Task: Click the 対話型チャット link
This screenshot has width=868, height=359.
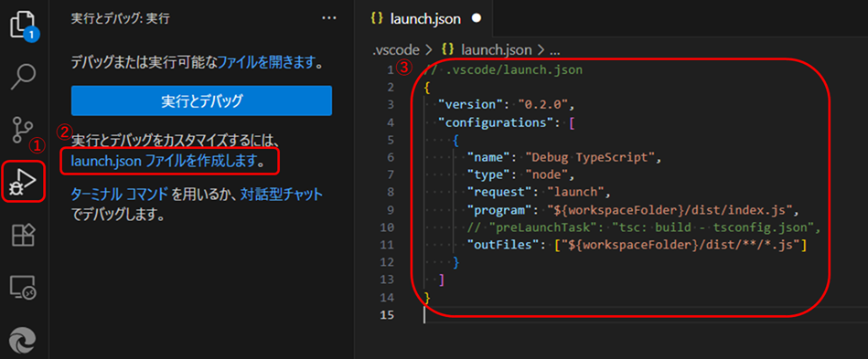Action: 281,195
